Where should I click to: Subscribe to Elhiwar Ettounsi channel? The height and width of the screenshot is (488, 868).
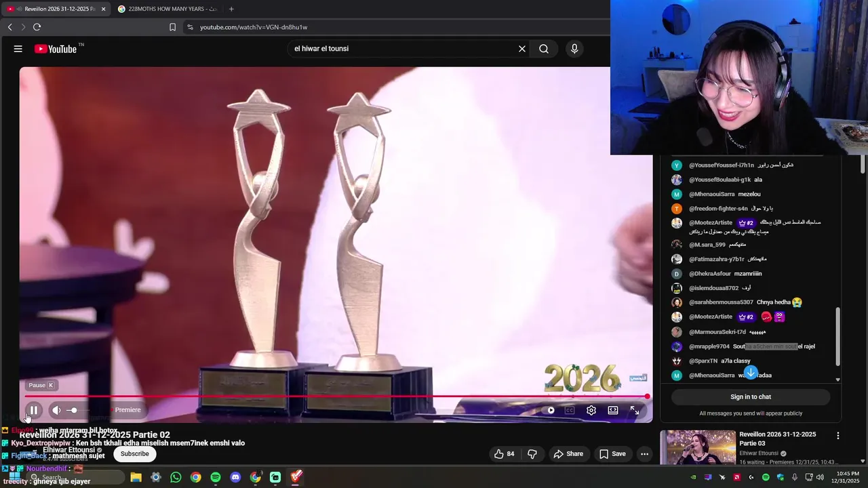135,454
